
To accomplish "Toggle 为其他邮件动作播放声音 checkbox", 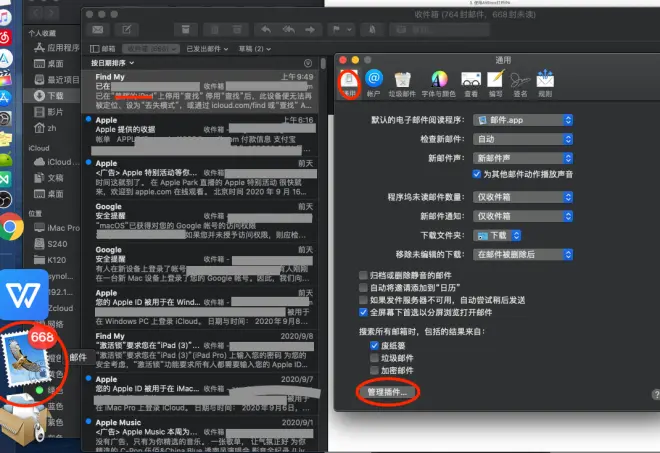I will tap(476, 174).
